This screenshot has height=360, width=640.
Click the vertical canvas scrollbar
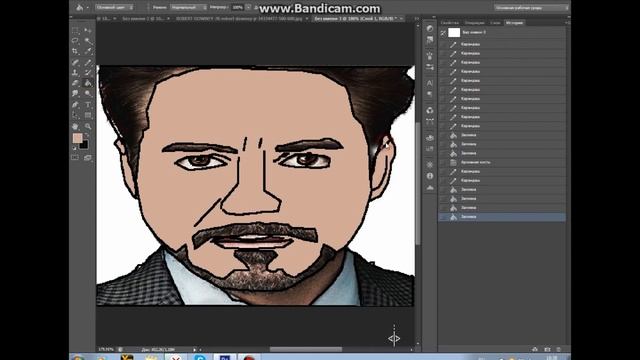(418, 184)
